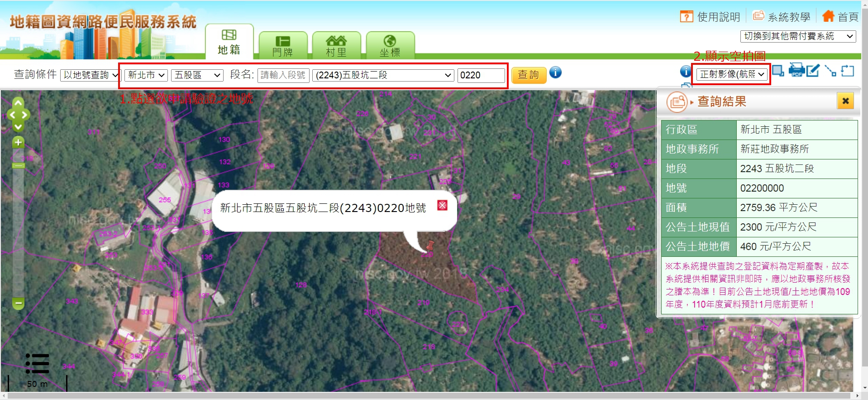Click the blue info icon beside 查詢 button

coord(555,72)
